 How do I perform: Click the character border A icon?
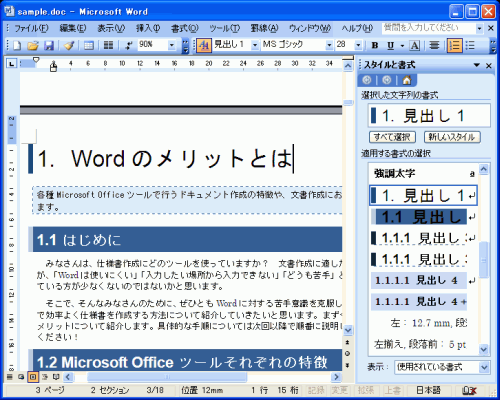click(x=415, y=45)
